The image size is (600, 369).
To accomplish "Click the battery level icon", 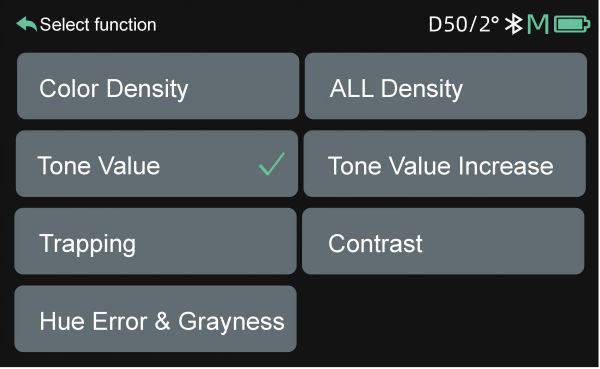I will 572,24.
